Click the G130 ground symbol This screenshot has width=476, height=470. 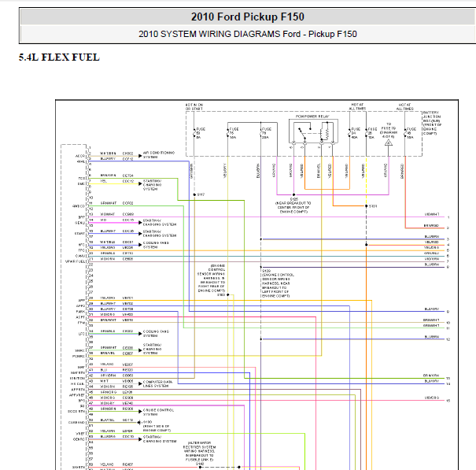click(139, 422)
